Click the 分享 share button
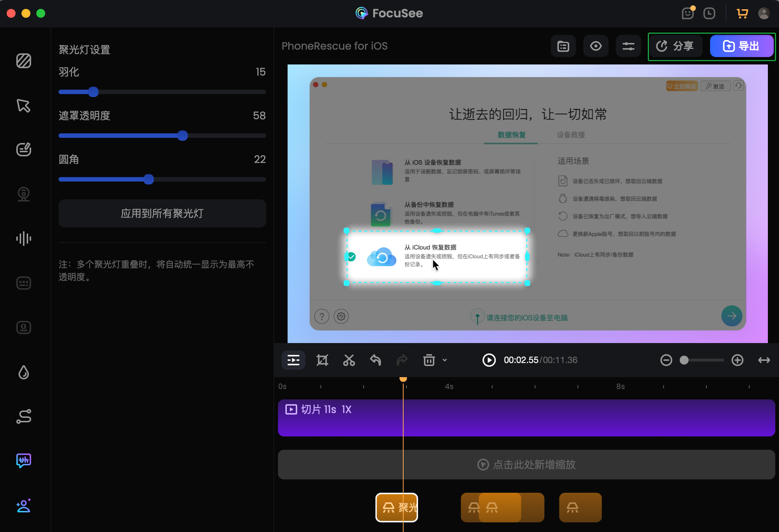Image resolution: width=779 pixels, height=532 pixels. point(676,46)
